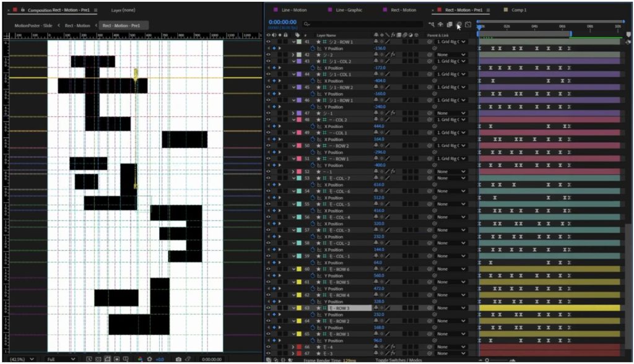634x364 pixels.
Task: Open parent dropdown for layer 65 ROW 1
Action: 451,334
